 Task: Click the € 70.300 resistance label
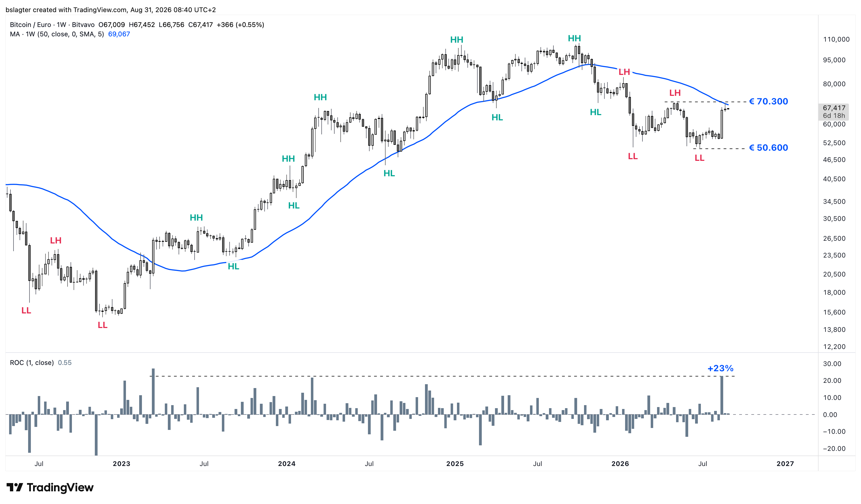coord(768,101)
